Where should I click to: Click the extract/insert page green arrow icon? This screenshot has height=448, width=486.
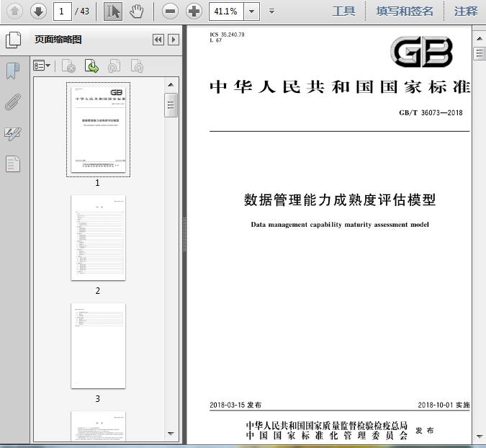click(91, 66)
